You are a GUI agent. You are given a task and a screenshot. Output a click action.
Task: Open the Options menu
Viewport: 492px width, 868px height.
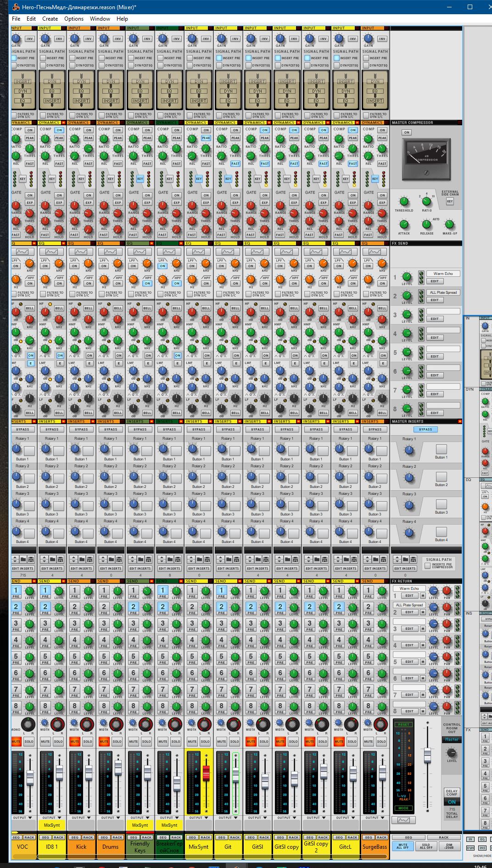click(x=74, y=19)
